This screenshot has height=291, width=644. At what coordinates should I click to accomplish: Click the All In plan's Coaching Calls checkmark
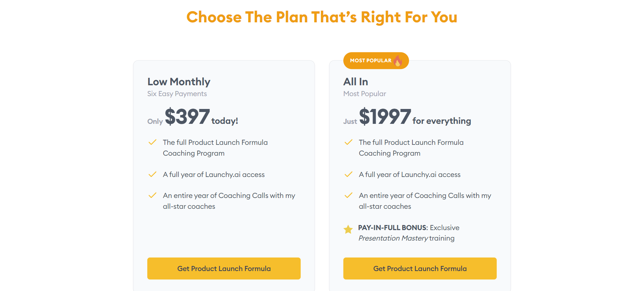coord(348,195)
